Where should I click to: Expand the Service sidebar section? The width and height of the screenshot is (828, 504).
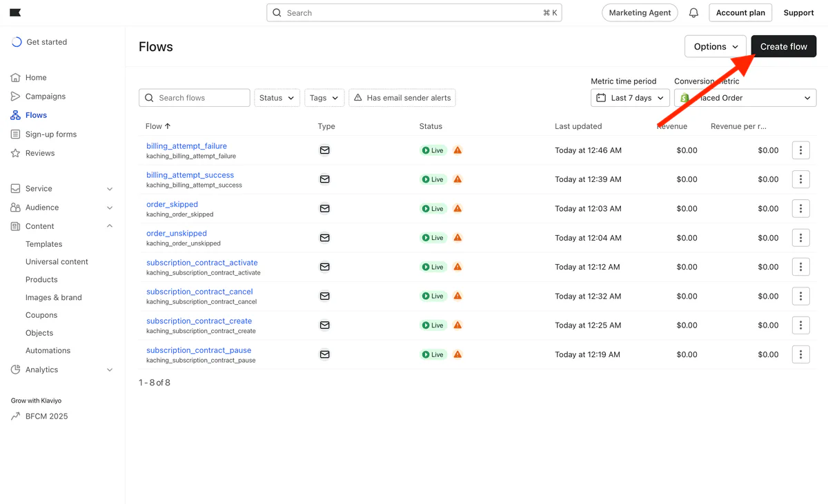tap(62, 188)
